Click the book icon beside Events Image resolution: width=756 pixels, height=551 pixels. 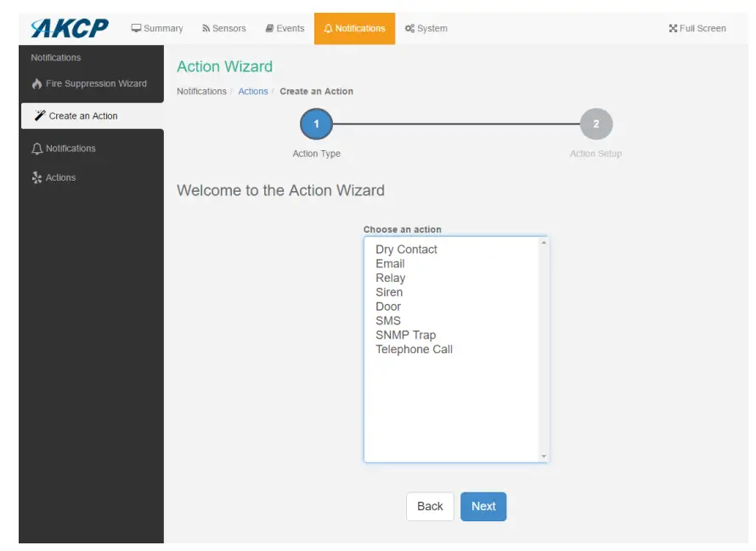269,29
